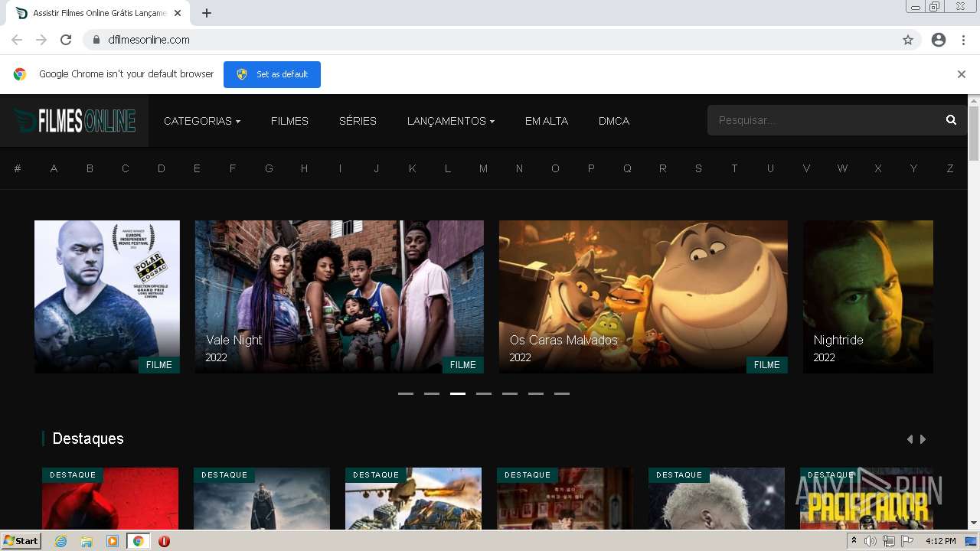Click the browser forward arrow

(41, 40)
